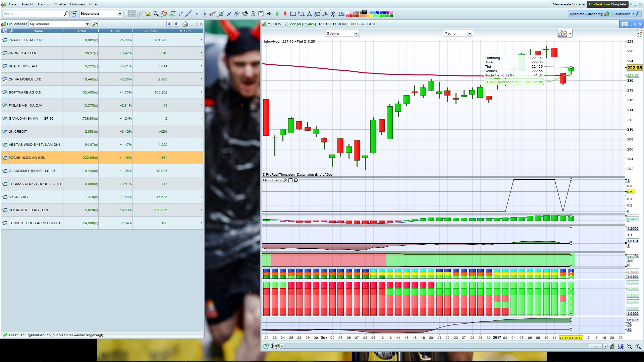Open MyIndicator wrench settings
644x362 pixels.
pos(285,180)
